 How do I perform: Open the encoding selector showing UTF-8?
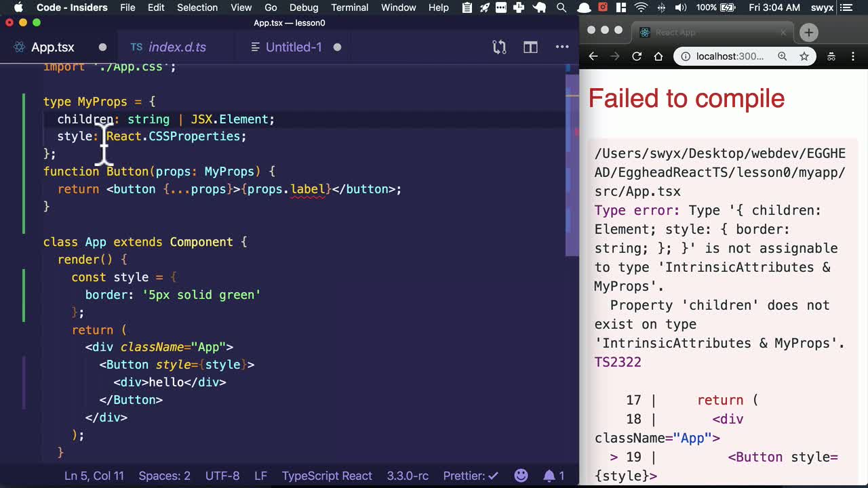click(222, 476)
